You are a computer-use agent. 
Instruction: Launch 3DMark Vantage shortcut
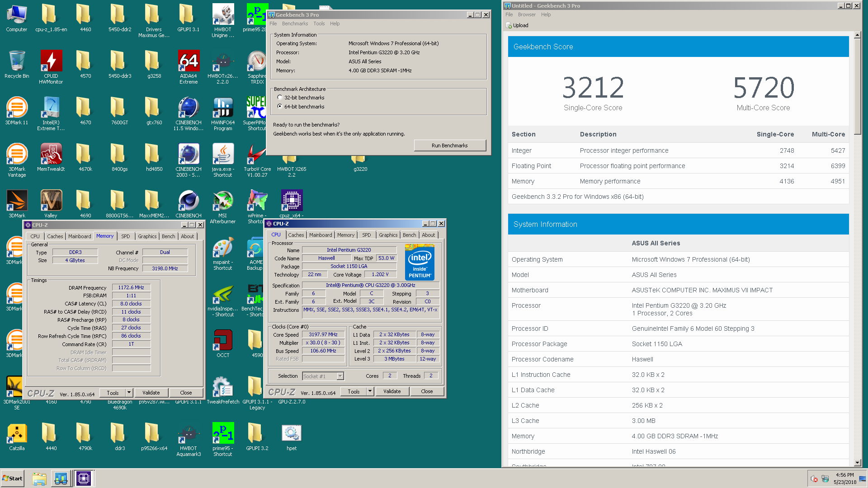pyautogui.click(x=17, y=160)
